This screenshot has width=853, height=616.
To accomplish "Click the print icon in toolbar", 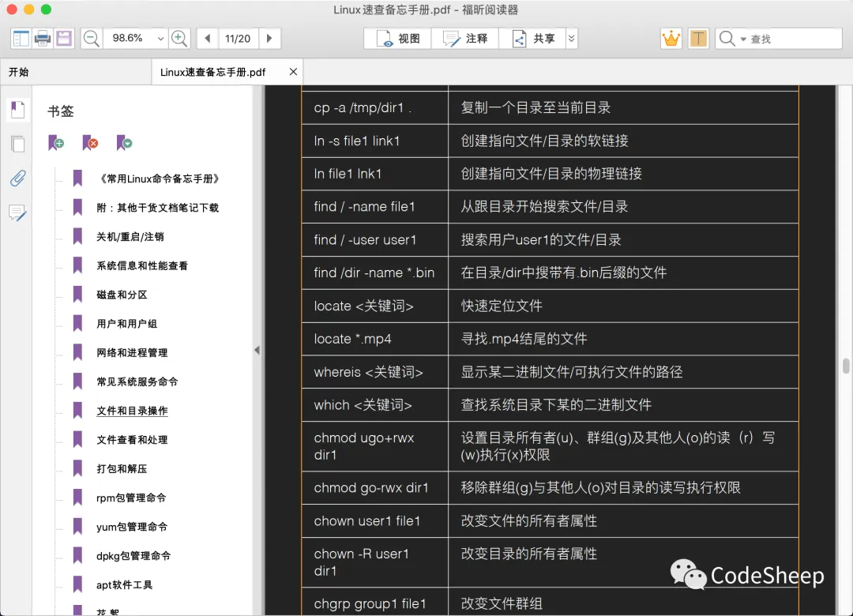I will coord(43,39).
